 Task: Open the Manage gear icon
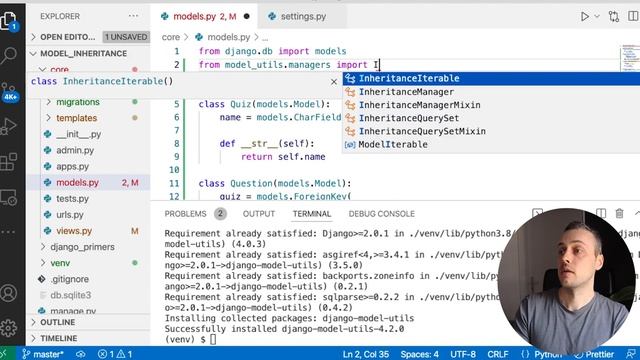9,327
